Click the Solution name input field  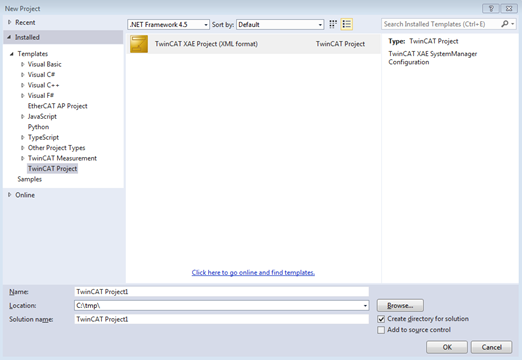pyautogui.click(x=221, y=319)
